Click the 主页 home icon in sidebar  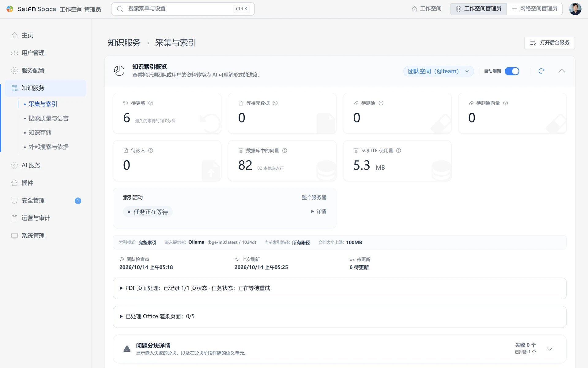(14, 35)
